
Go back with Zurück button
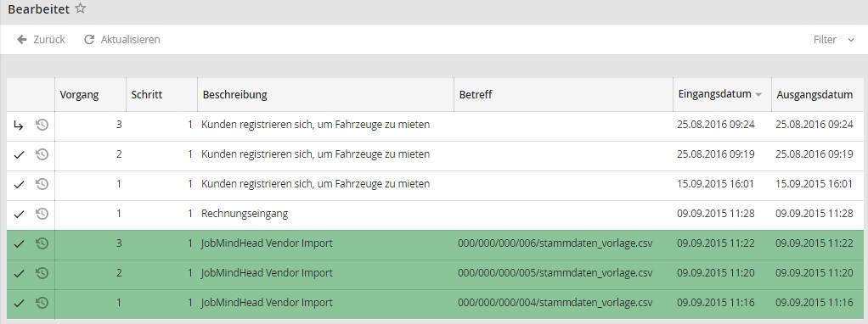pos(41,40)
